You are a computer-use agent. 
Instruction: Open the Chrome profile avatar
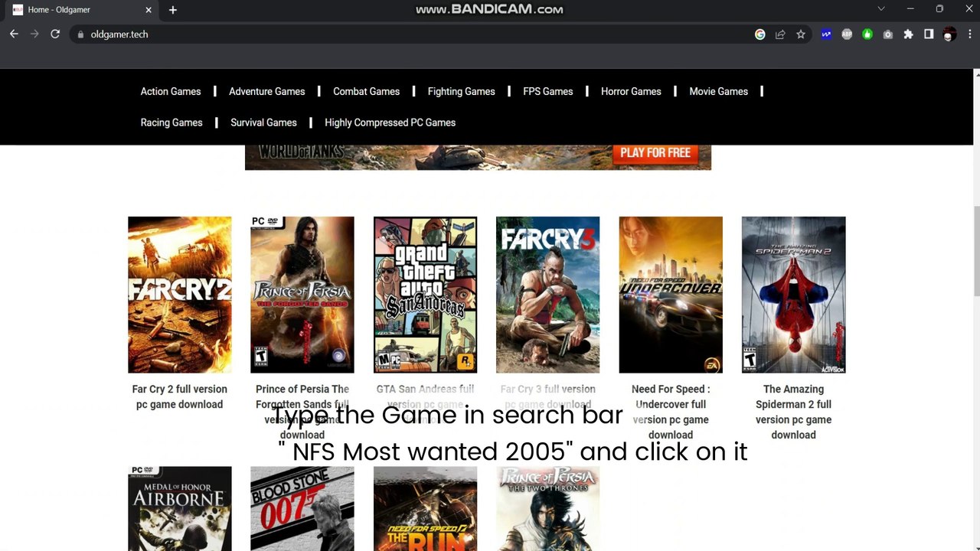pyautogui.click(x=949, y=34)
